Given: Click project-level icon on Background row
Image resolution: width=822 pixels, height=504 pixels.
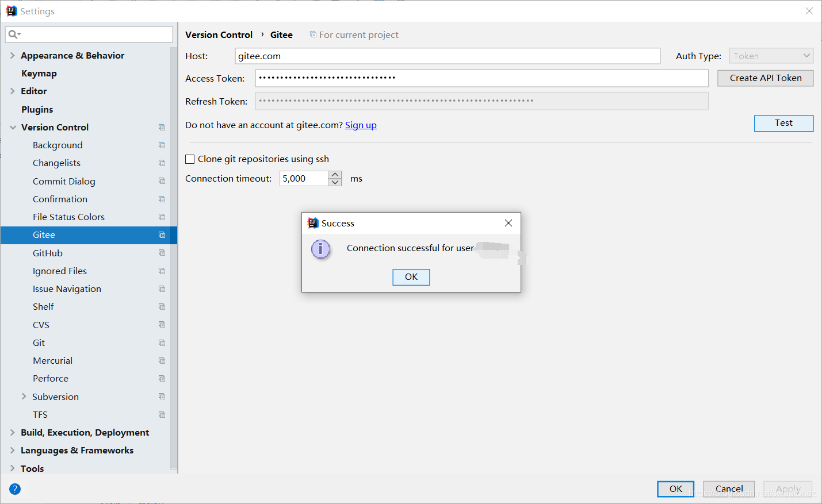Looking at the screenshot, I should click(x=162, y=145).
